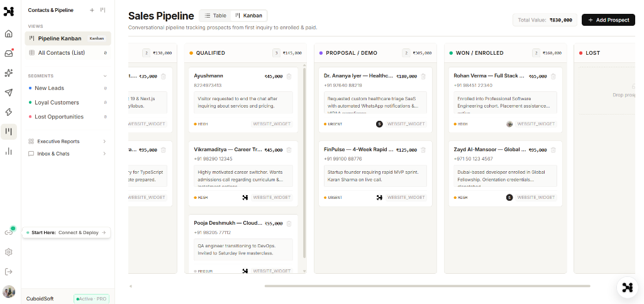
Task: Open the Ayushmann prospect card title
Action: pyautogui.click(x=208, y=76)
